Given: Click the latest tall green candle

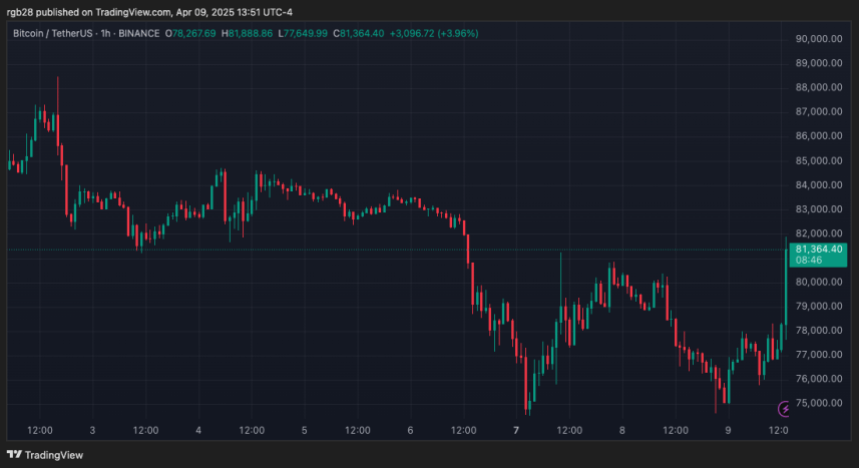Looking at the screenshot, I should [x=786, y=290].
